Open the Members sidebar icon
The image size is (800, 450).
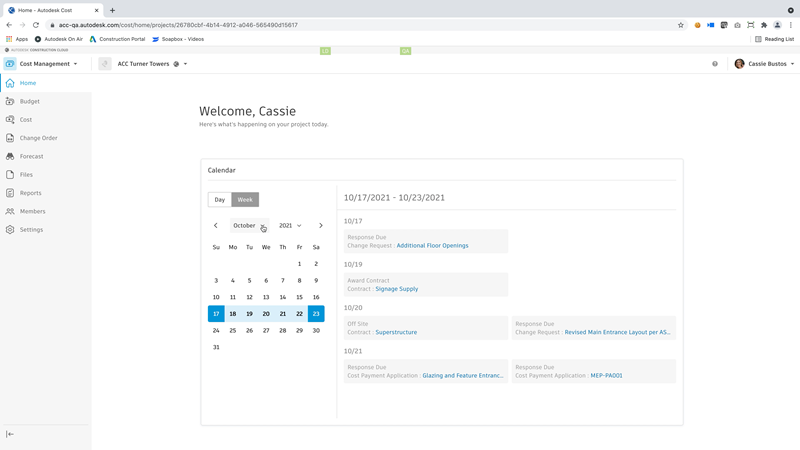[10, 211]
